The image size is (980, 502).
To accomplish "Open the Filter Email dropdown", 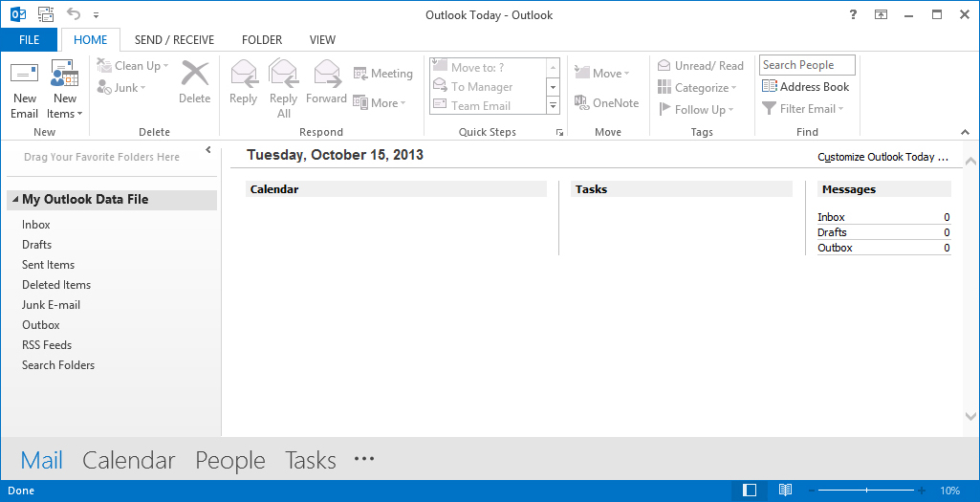I will click(x=803, y=109).
